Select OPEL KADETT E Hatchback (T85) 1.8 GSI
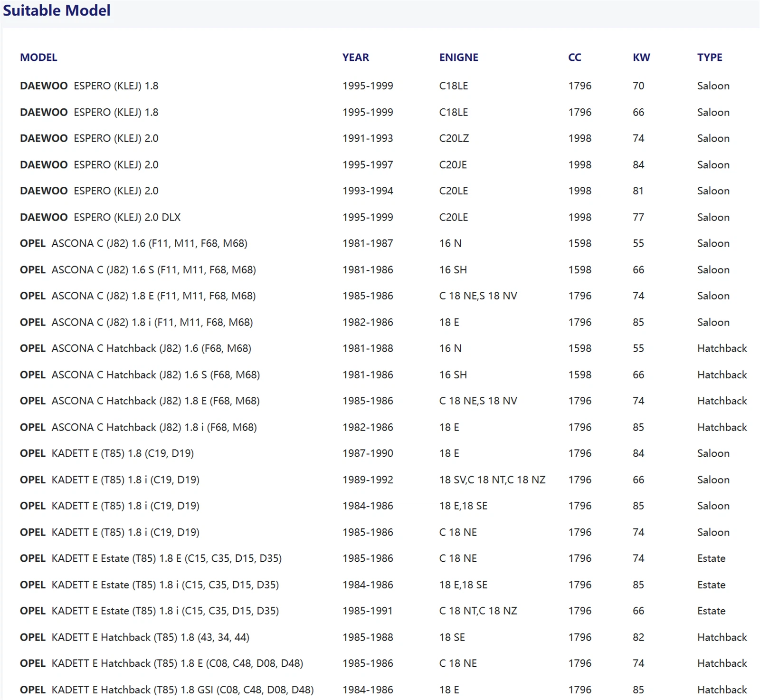This screenshot has height=700, width=760. (167, 690)
